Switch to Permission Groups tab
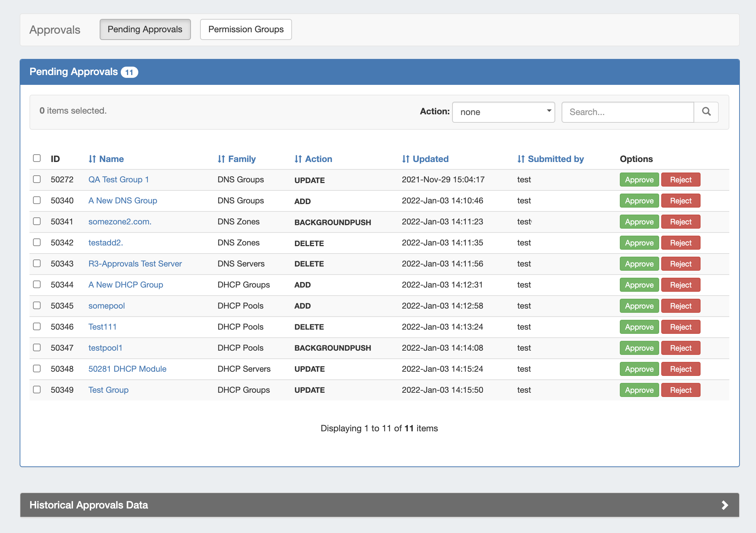Viewport: 756px width, 533px height. 246,29
